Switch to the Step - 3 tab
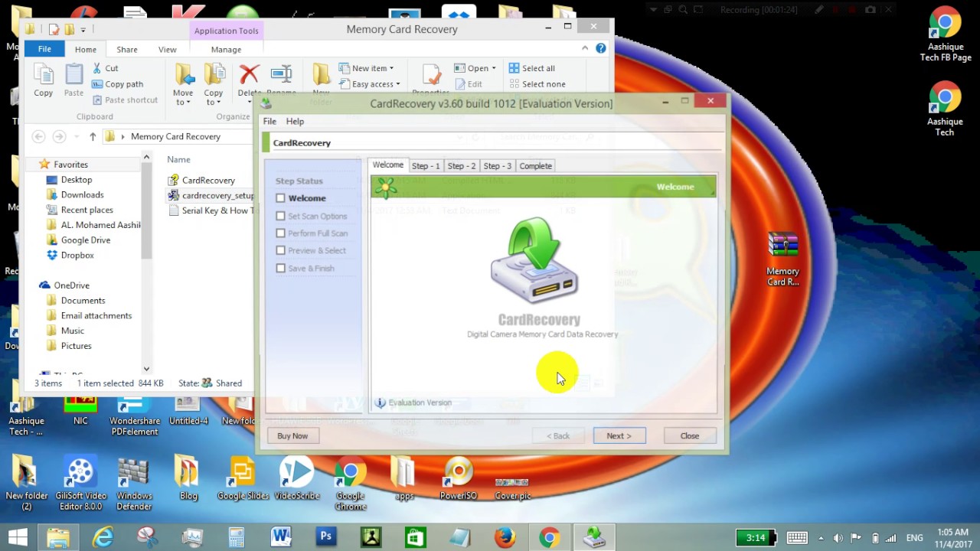Screen dimensions: 980x551 497,166
